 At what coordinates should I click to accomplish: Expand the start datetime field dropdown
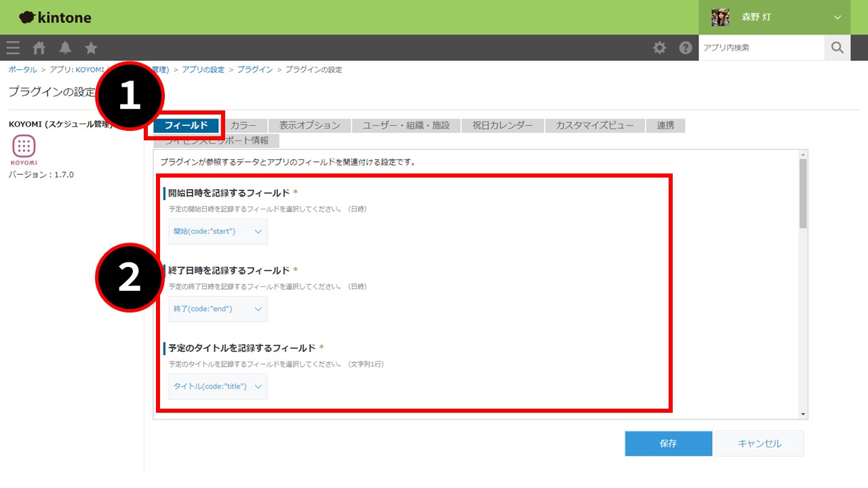click(218, 231)
